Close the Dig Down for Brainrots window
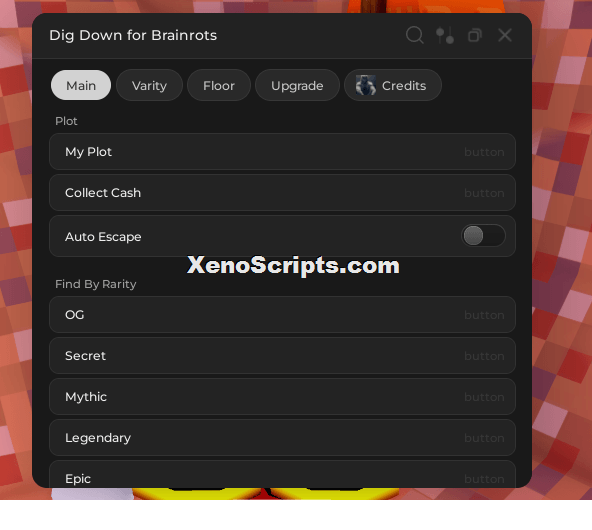Viewport: 592px width, 530px height. [505, 35]
